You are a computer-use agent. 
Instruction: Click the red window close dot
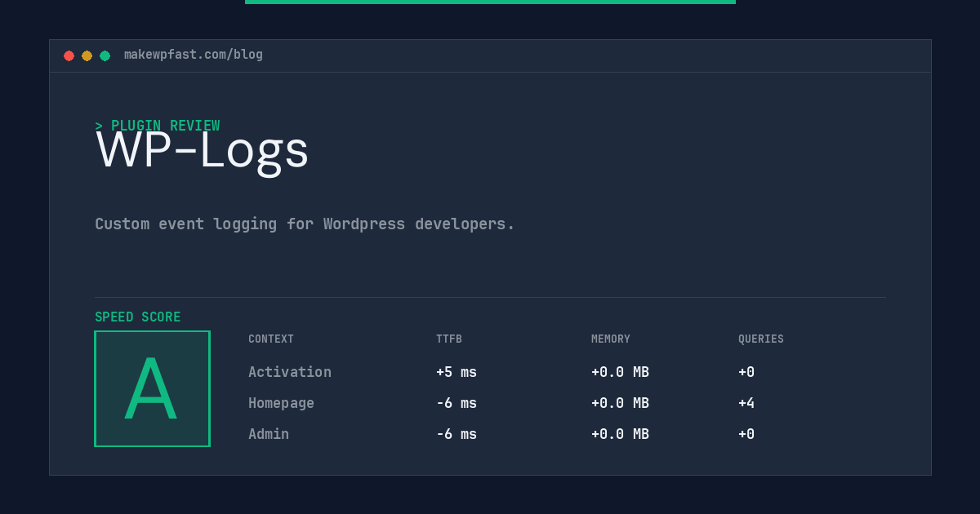(x=69, y=55)
